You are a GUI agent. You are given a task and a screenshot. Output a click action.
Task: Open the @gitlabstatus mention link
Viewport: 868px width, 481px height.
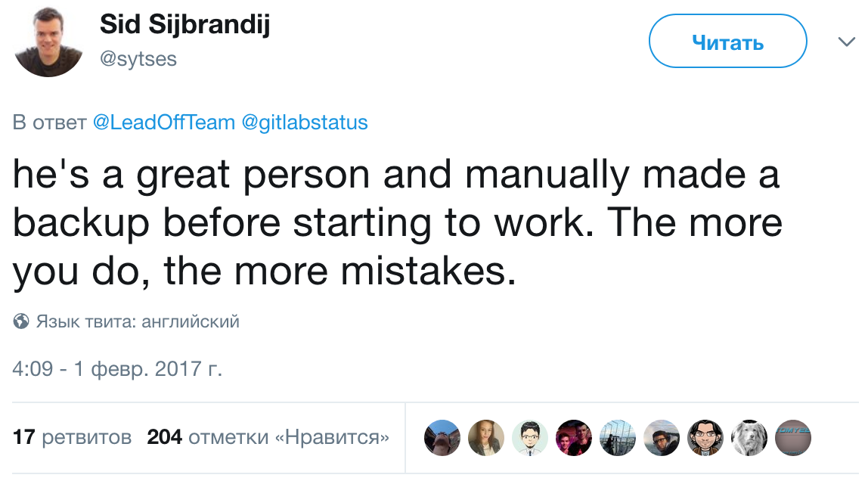[x=304, y=123]
